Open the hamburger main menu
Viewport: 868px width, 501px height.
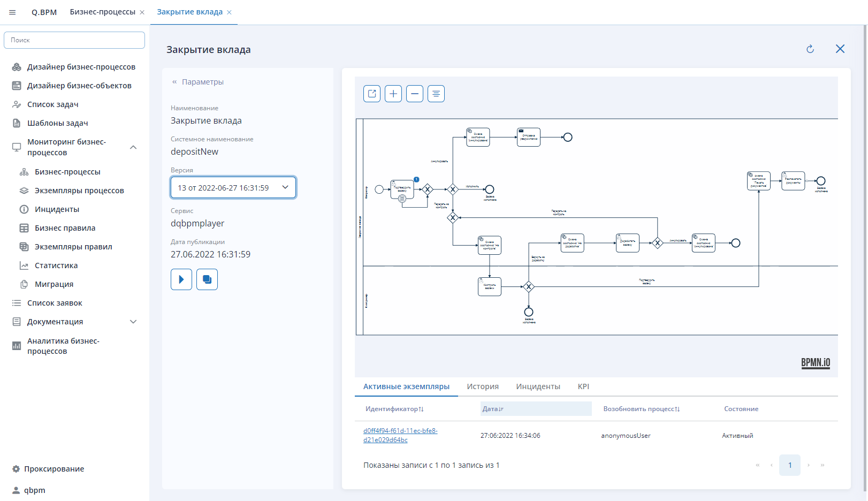[x=12, y=12]
